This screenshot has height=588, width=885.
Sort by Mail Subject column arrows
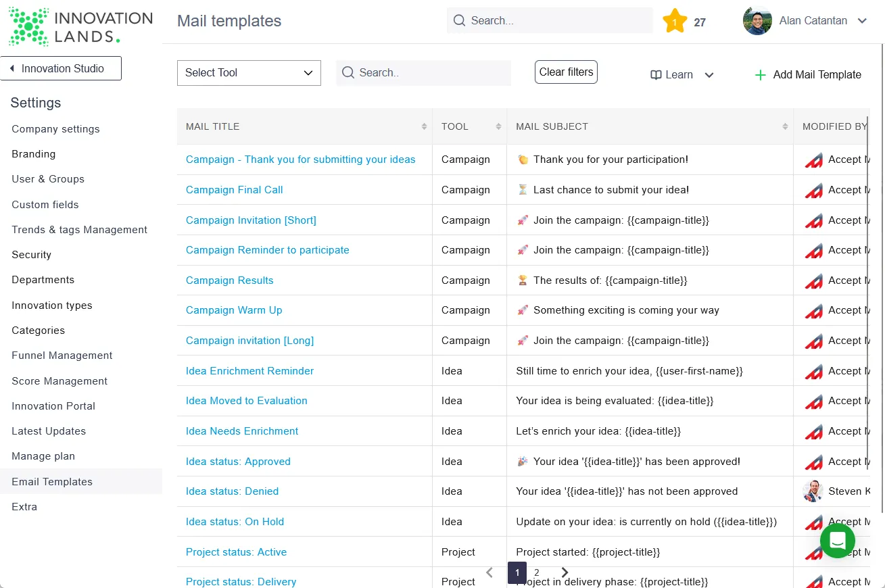[785, 126]
